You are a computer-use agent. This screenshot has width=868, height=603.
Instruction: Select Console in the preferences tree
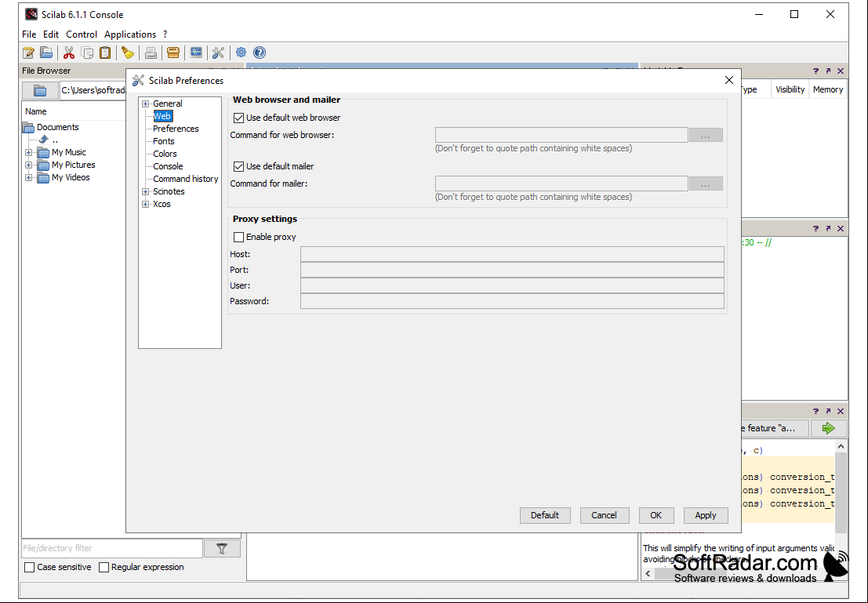(x=168, y=167)
